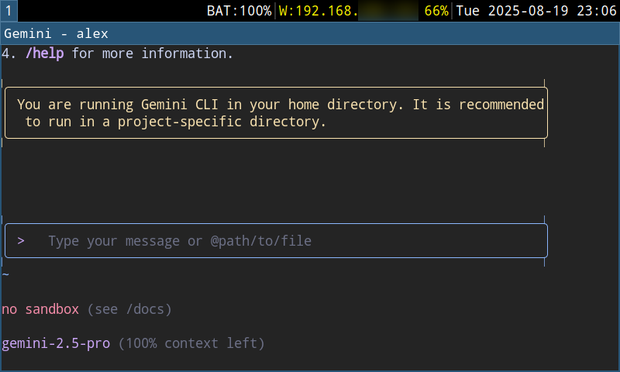Screen dimensions: 620x372
Task: Click the 100% context left indicator
Action: click(191, 343)
